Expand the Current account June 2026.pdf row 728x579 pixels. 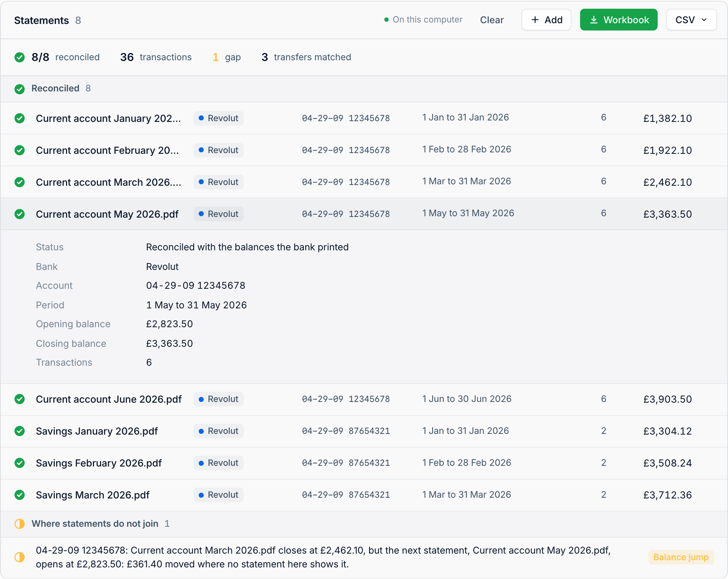pyautogui.click(x=364, y=399)
